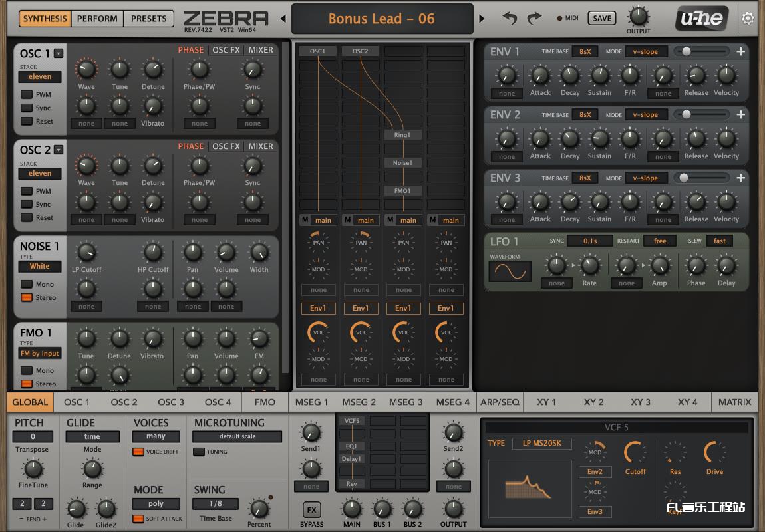765x532 pixels.
Task: Click the SAVE button
Action: [x=601, y=19]
